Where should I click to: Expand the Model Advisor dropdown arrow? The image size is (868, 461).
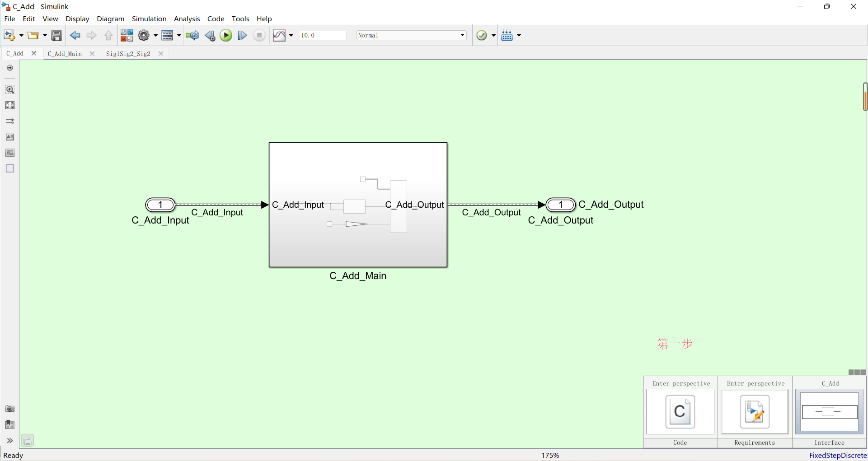(x=493, y=35)
